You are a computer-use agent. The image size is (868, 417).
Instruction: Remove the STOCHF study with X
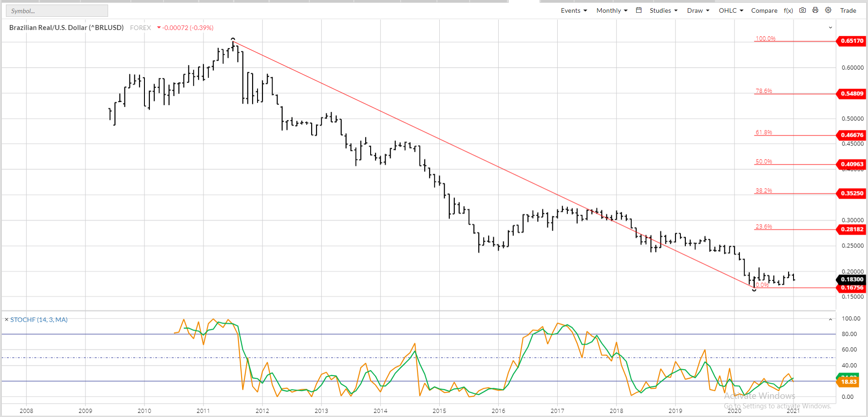6,320
